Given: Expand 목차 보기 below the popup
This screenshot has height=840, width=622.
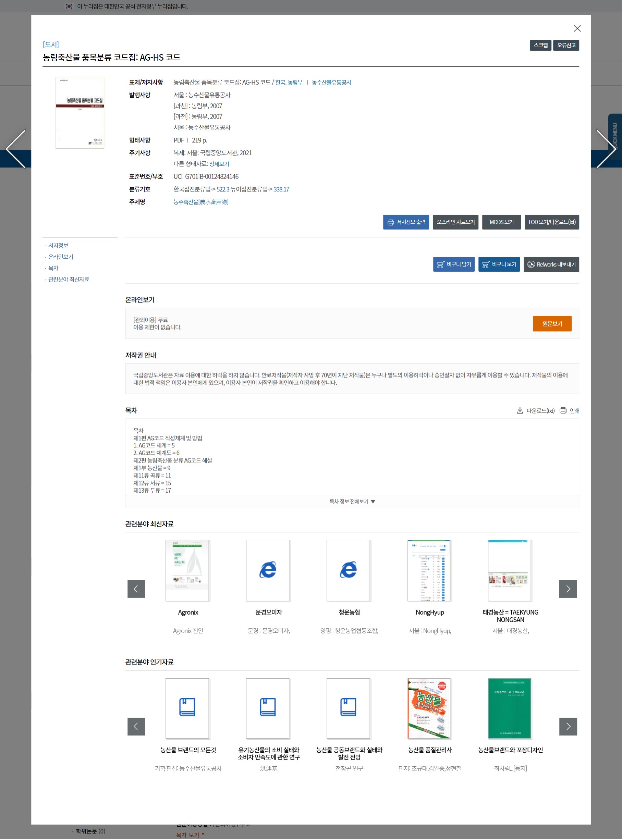Looking at the screenshot, I should point(190,835).
